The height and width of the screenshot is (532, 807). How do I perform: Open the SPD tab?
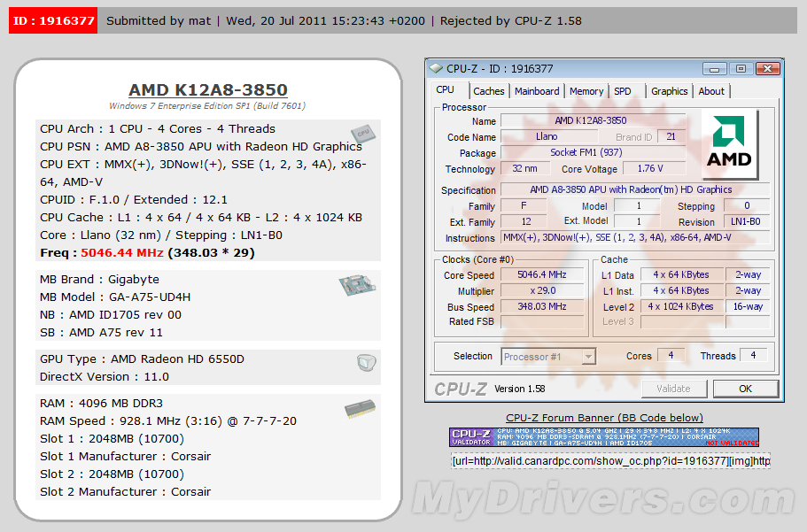pyautogui.click(x=622, y=91)
